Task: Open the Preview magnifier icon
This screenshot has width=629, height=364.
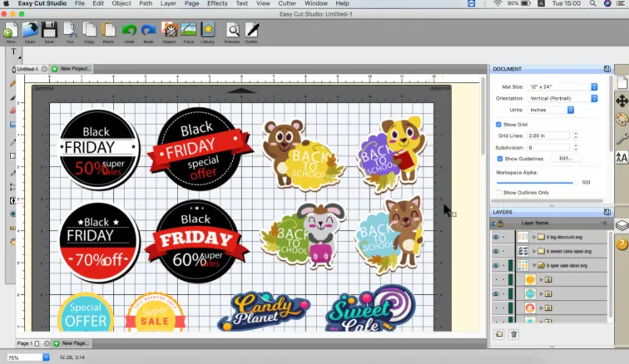Action: tap(232, 31)
